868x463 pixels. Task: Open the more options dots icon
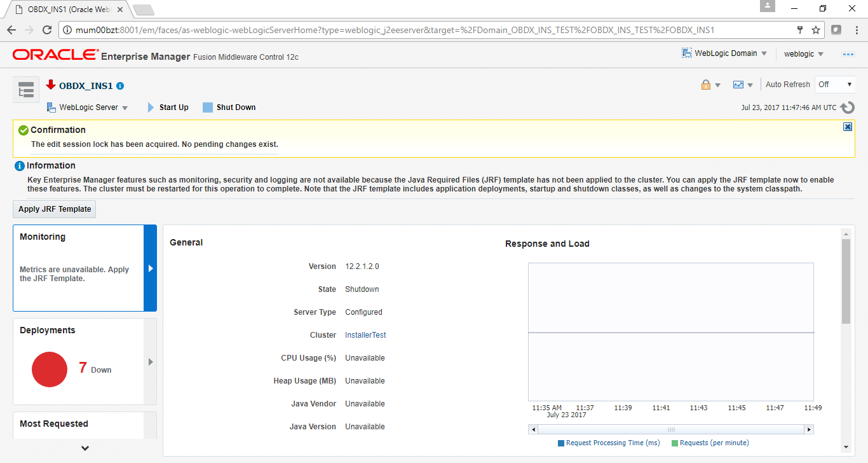click(x=848, y=54)
